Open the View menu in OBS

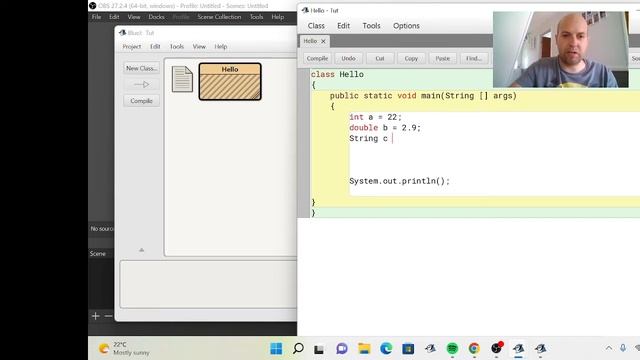click(134, 17)
